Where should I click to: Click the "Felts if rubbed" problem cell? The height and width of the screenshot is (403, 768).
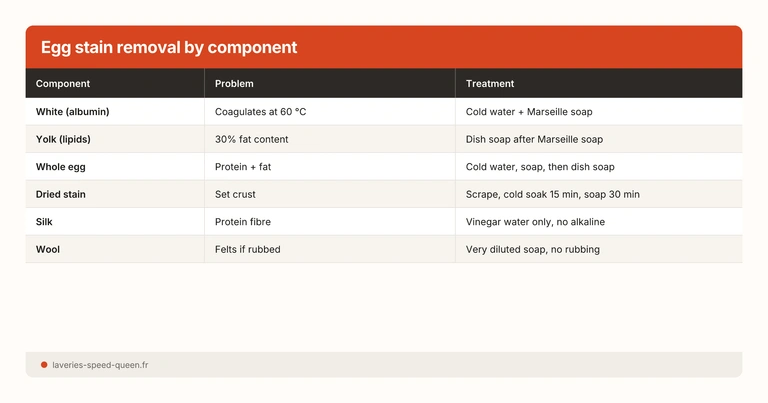pyautogui.click(x=247, y=249)
